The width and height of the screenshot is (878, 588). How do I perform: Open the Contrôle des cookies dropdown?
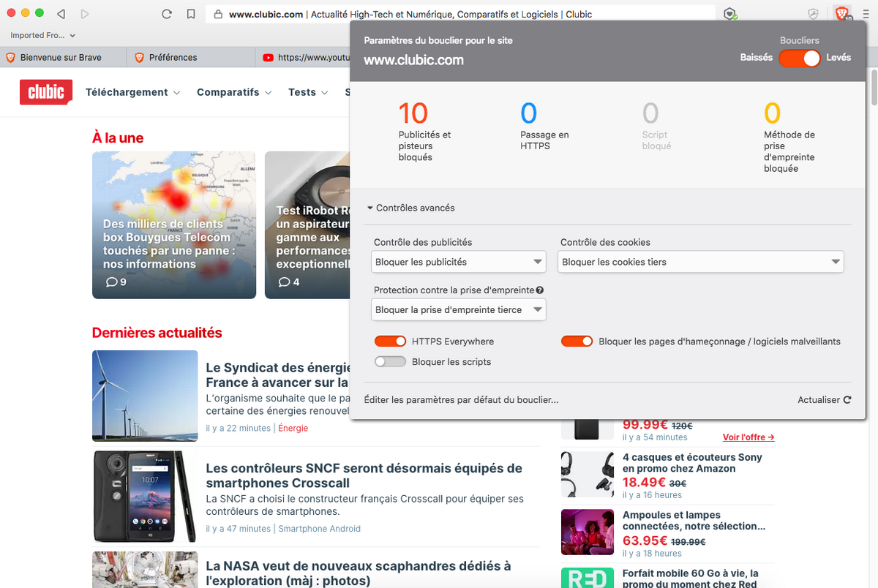(x=701, y=262)
